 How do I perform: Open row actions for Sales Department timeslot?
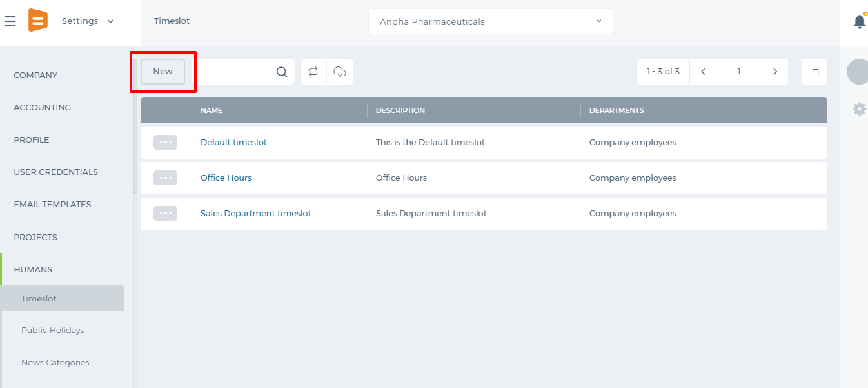[165, 213]
